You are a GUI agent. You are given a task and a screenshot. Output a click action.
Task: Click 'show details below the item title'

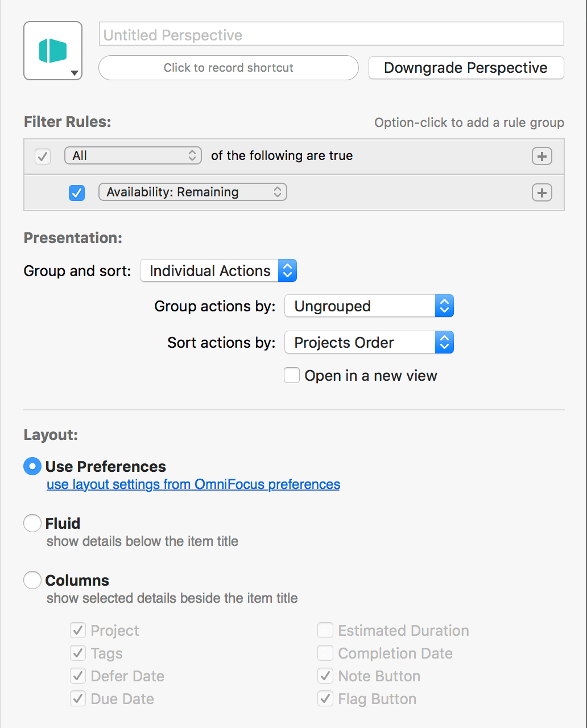142,541
